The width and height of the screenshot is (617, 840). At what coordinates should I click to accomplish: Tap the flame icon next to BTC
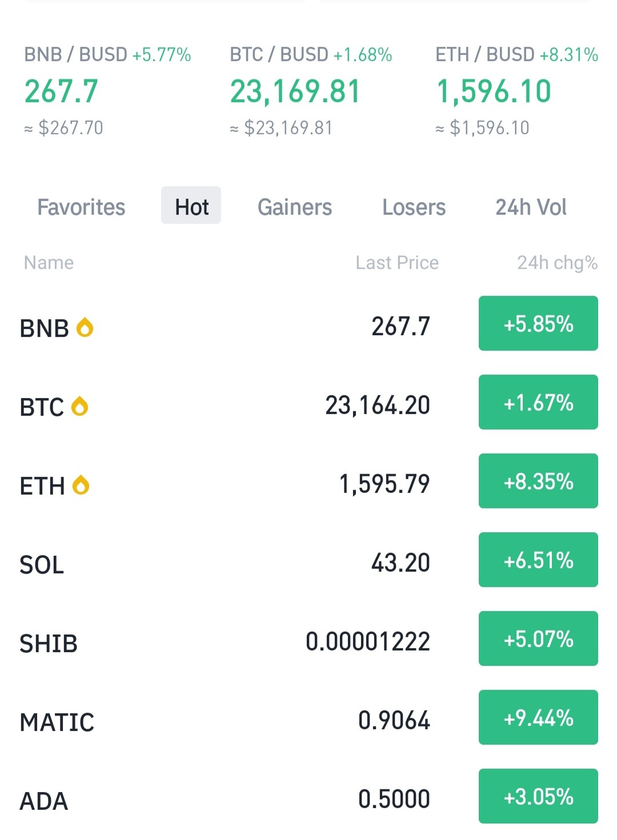(79, 407)
